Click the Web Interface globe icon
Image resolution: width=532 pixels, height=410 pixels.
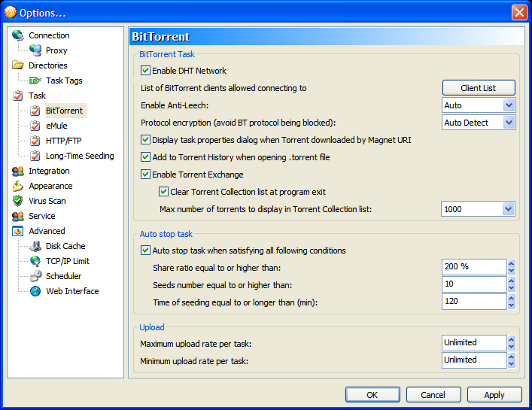(35, 291)
